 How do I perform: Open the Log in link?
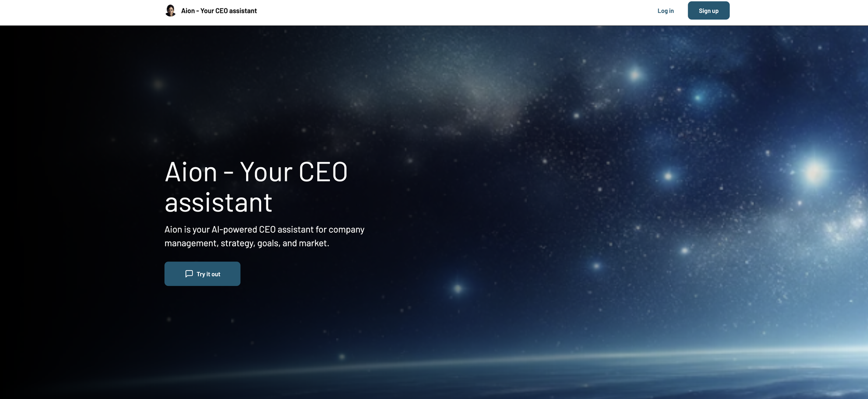pos(665,10)
